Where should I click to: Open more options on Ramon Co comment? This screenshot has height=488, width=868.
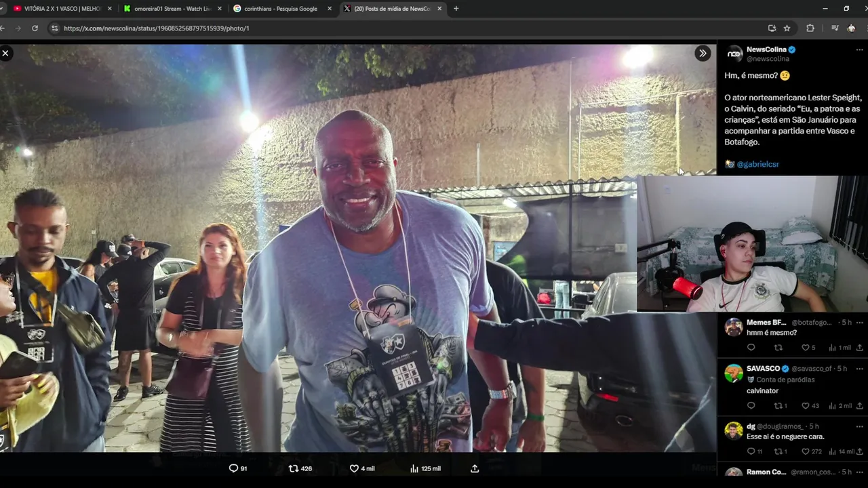[x=859, y=472]
